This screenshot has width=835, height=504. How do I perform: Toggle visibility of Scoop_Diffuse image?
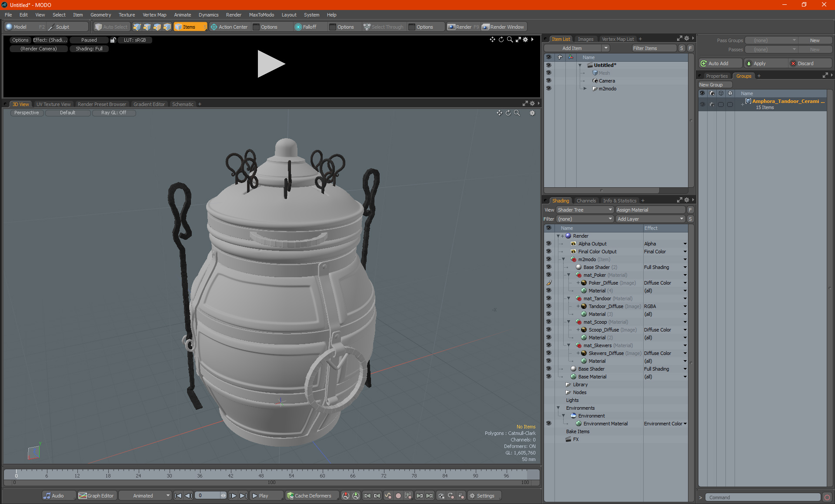click(x=548, y=330)
